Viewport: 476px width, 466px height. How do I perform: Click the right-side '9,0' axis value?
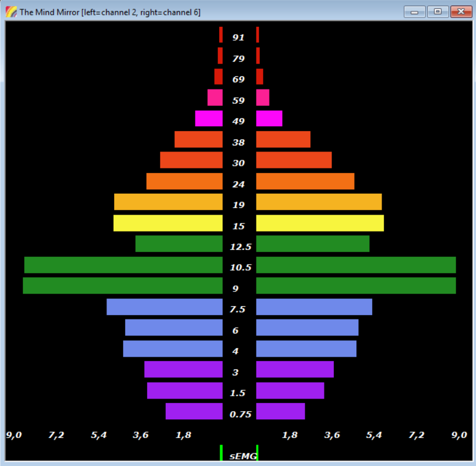[x=460, y=435]
